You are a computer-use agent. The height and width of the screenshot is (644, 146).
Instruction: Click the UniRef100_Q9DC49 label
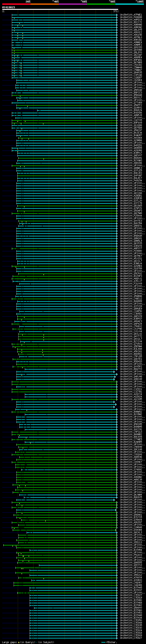pos(131,379)
